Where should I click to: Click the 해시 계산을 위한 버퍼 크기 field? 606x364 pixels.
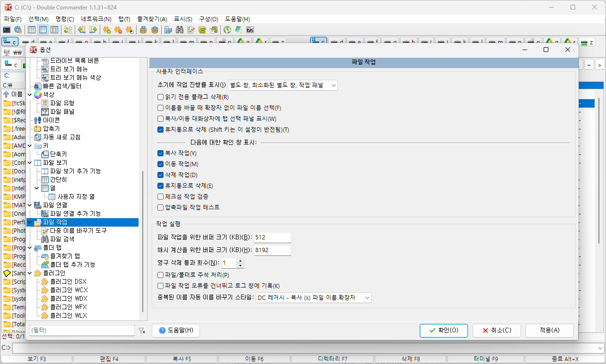click(273, 250)
